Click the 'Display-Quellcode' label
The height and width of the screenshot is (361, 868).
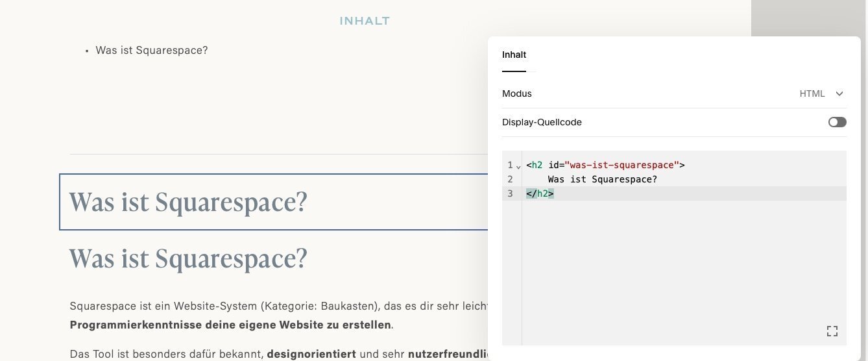click(542, 122)
